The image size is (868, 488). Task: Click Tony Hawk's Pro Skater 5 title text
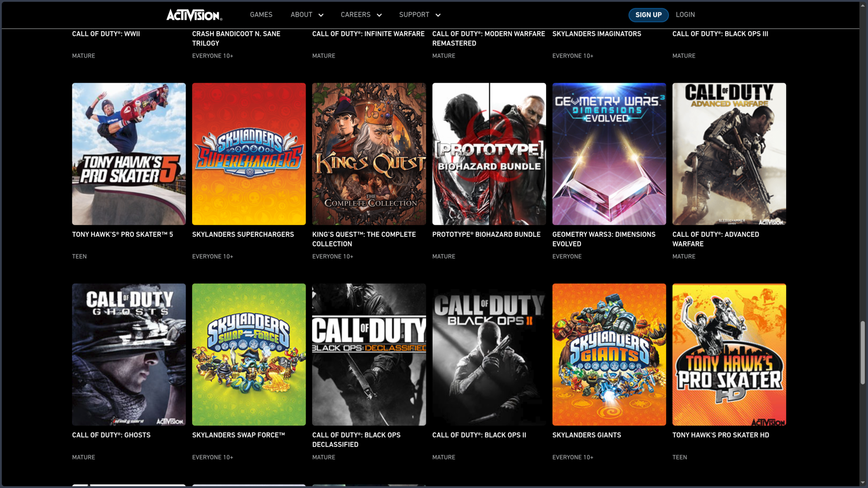pyautogui.click(x=123, y=235)
